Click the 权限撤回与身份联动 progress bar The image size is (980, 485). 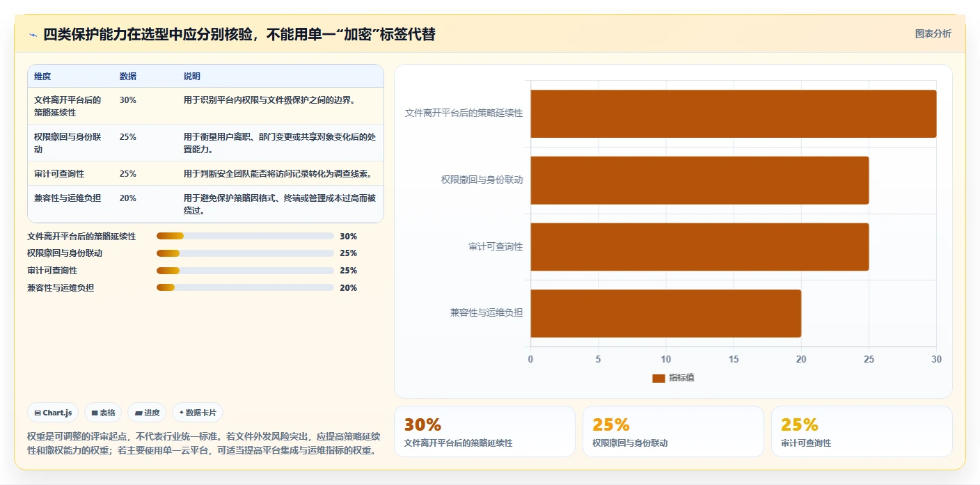pyautogui.click(x=245, y=253)
